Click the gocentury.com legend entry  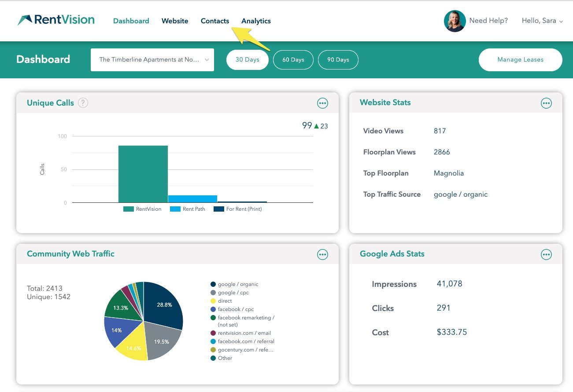tap(242, 350)
